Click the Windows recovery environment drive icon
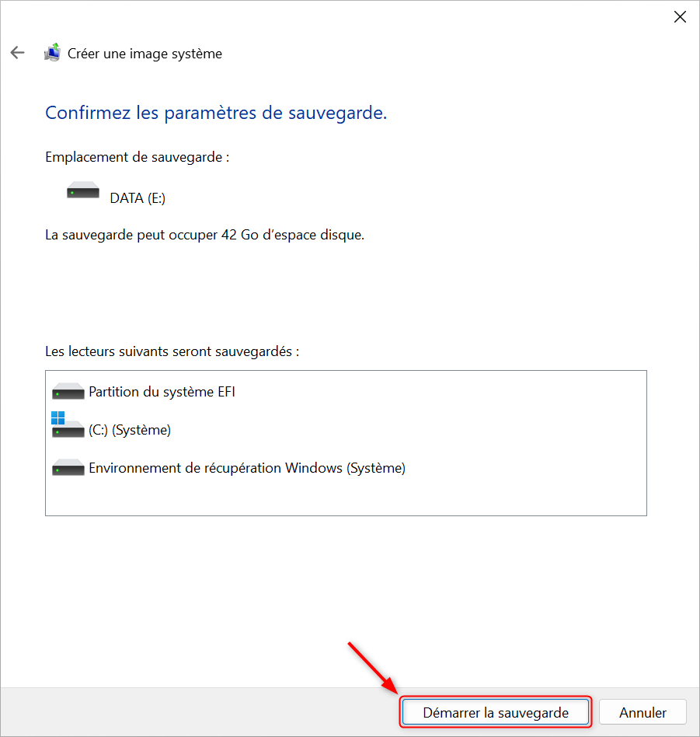Screen dimensions: 700x737 click(68, 468)
